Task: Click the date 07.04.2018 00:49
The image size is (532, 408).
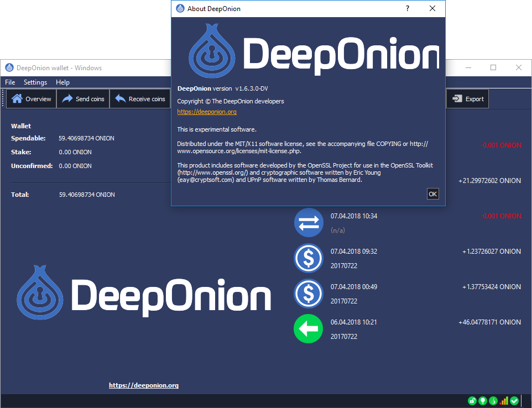Action: (354, 287)
